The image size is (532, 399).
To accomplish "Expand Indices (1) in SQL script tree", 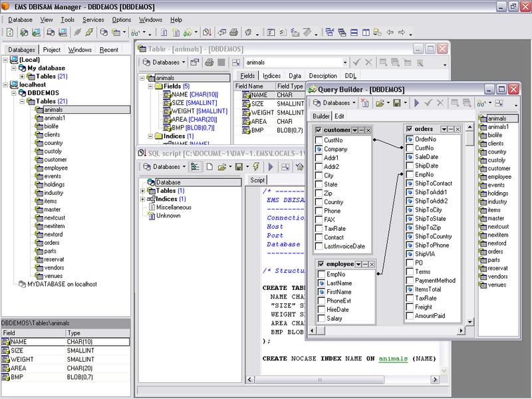I will point(142,199).
